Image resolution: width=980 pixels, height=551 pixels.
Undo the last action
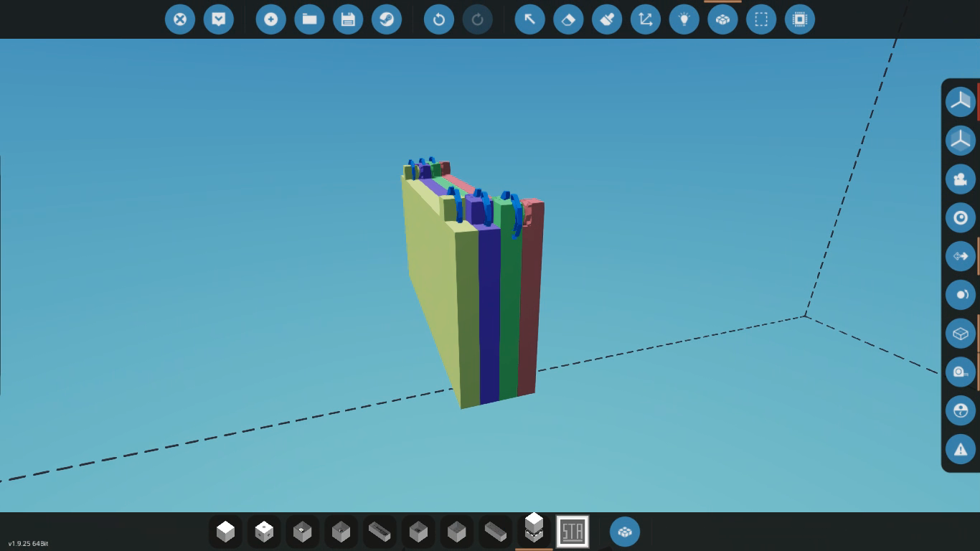pyautogui.click(x=439, y=19)
